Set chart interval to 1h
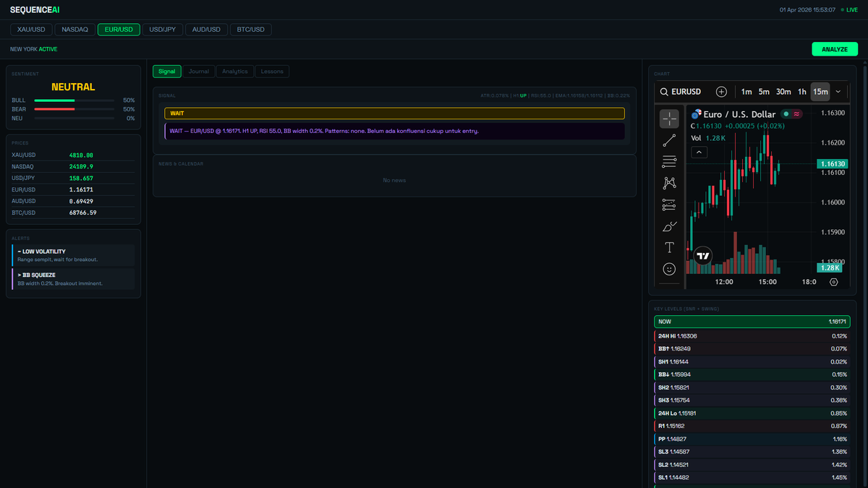Image resolution: width=868 pixels, height=488 pixels. 802,92
